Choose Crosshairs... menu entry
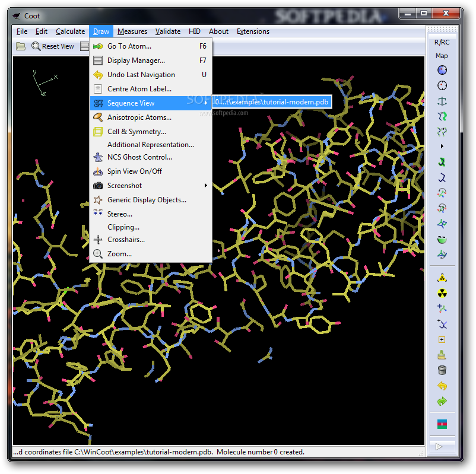The height and width of the screenshot is (474, 476). coord(151,240)
